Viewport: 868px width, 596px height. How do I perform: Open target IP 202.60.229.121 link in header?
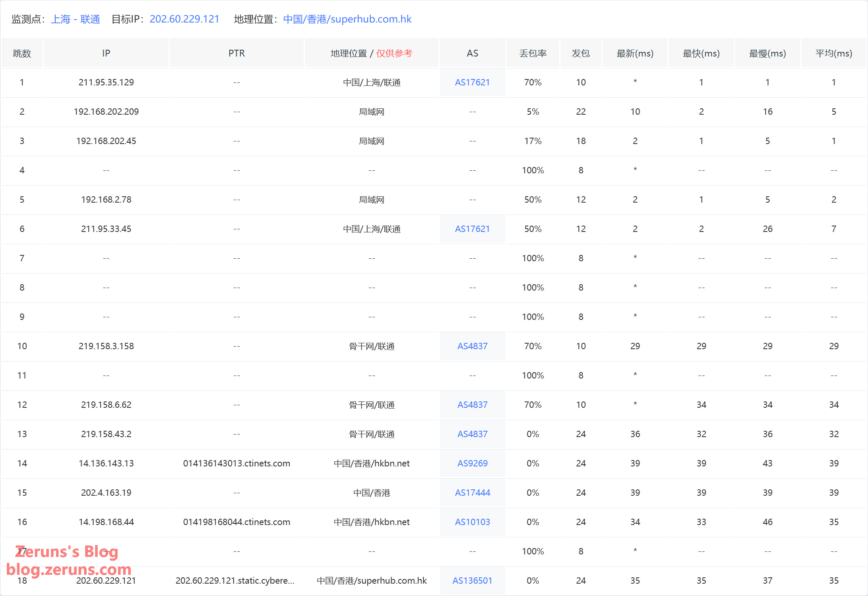(x=184, y=19)
